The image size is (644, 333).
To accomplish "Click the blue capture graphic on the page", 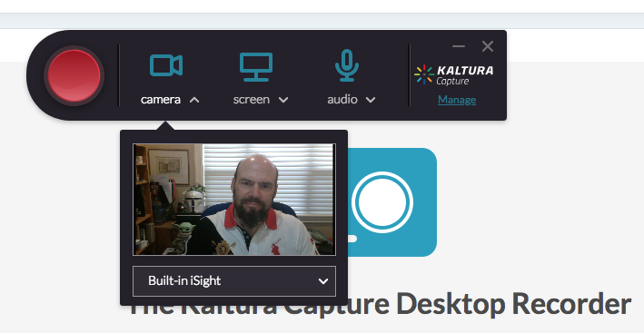I will pos(392,202).
